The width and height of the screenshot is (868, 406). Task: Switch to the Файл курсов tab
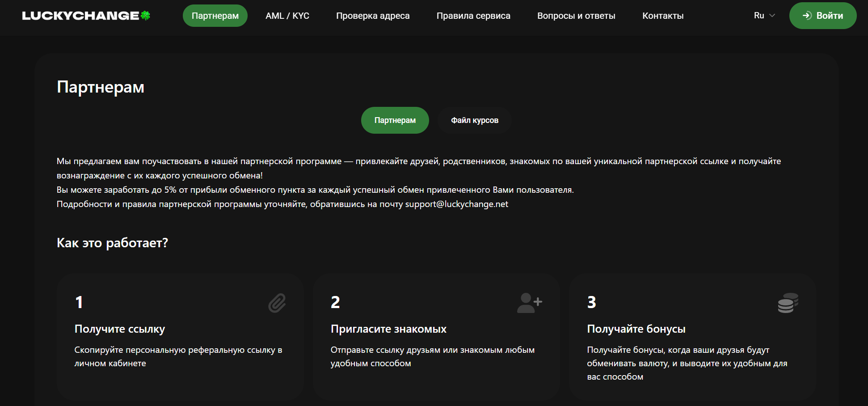[x=475, y=120]
